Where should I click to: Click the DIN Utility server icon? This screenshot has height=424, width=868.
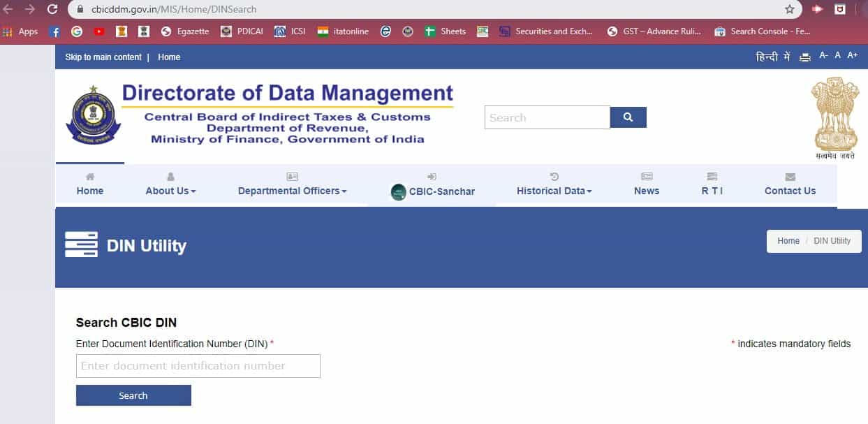coord(81,244)
